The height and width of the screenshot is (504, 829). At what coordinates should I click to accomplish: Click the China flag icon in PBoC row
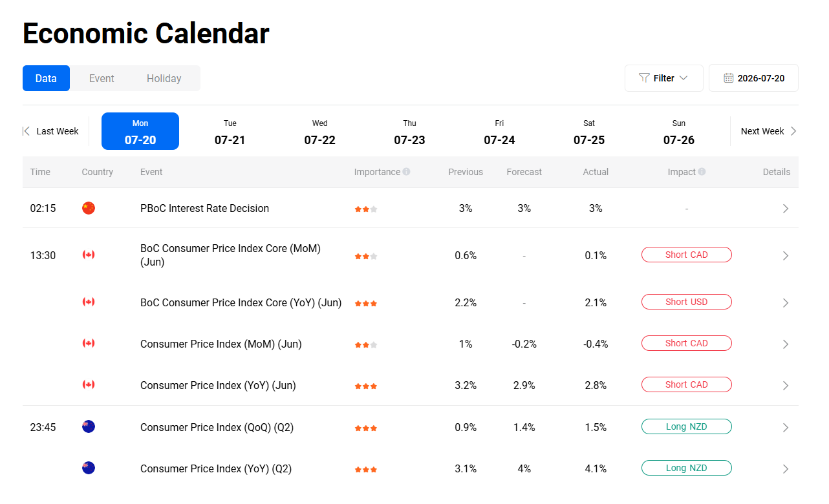[x=89, y=208]
